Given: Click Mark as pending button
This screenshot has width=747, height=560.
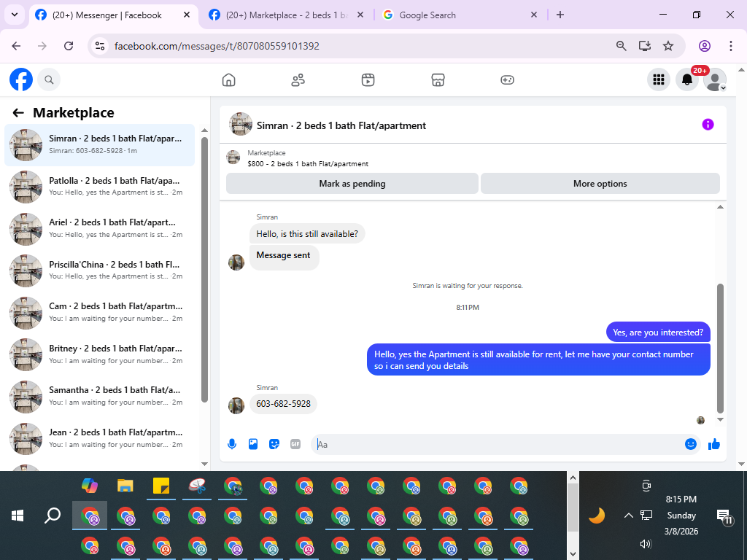Looking at the screenshot, I should [352, 184].
